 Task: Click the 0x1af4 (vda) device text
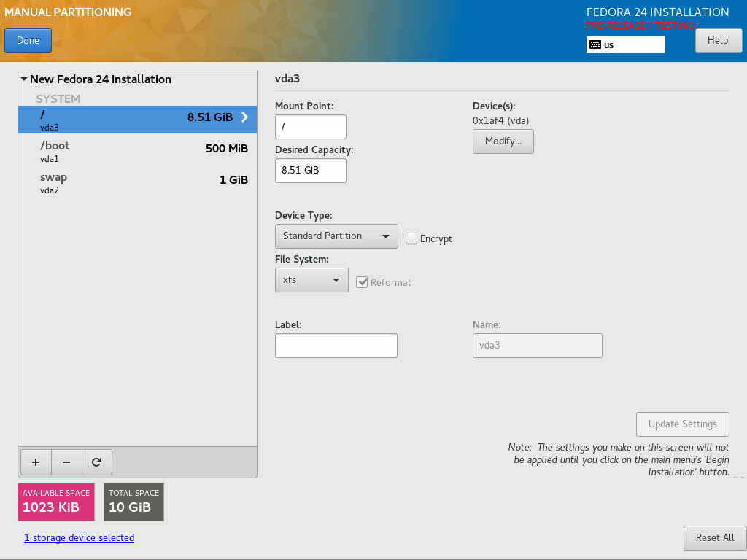[x=500, y=120]
